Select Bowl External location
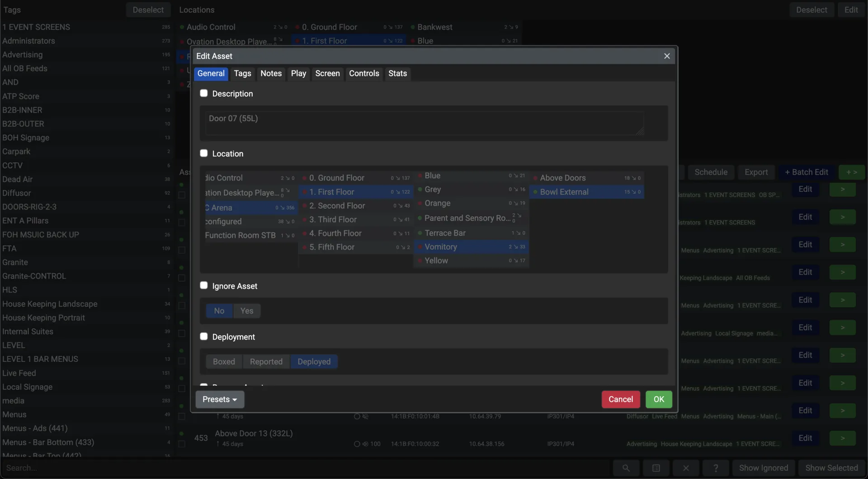Screen dimensions: 868x479 tap(587, 192)
